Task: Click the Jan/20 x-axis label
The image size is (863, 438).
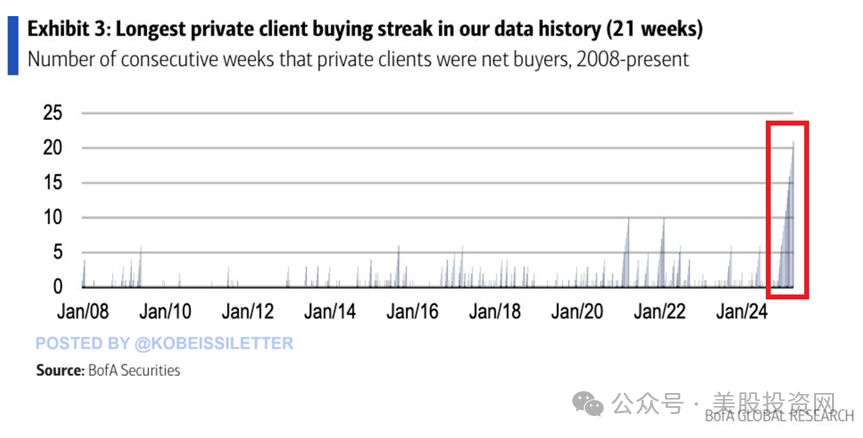Action: tap(577, 312)
